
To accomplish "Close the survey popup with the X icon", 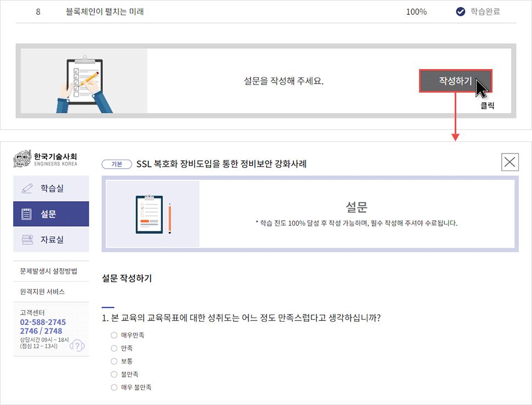I will tap(510, 161).
